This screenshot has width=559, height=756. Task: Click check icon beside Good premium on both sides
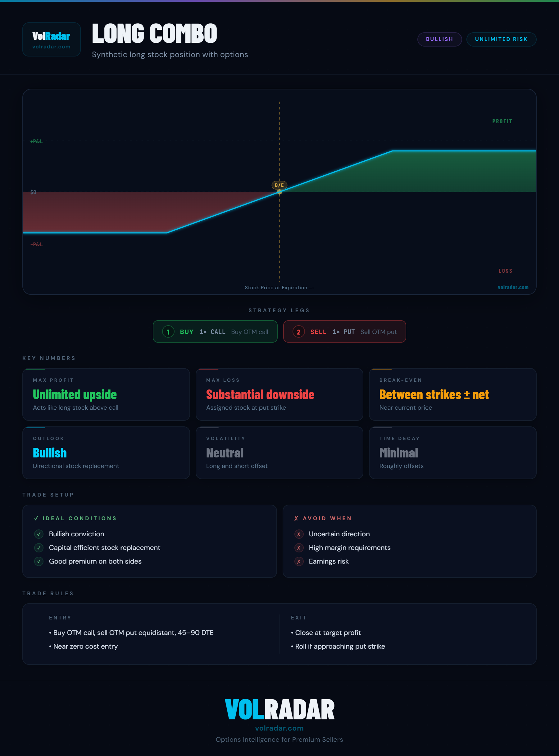tap(39, 561)
